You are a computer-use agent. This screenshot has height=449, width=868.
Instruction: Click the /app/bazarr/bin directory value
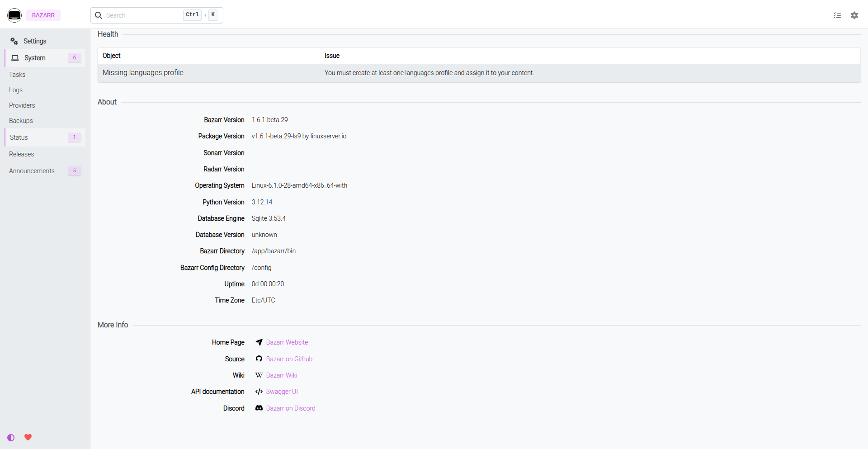click(x=274, y=251)
